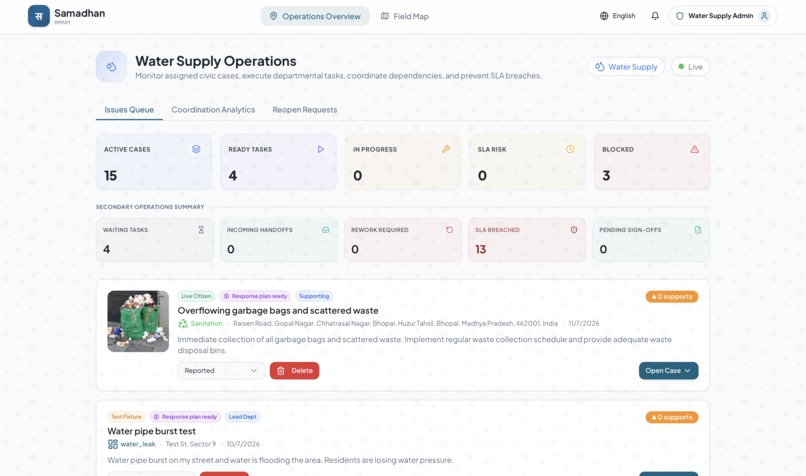Open the garbage bags photo thumbnail
This screenshot has width=806, height=476.
point(138,321)
